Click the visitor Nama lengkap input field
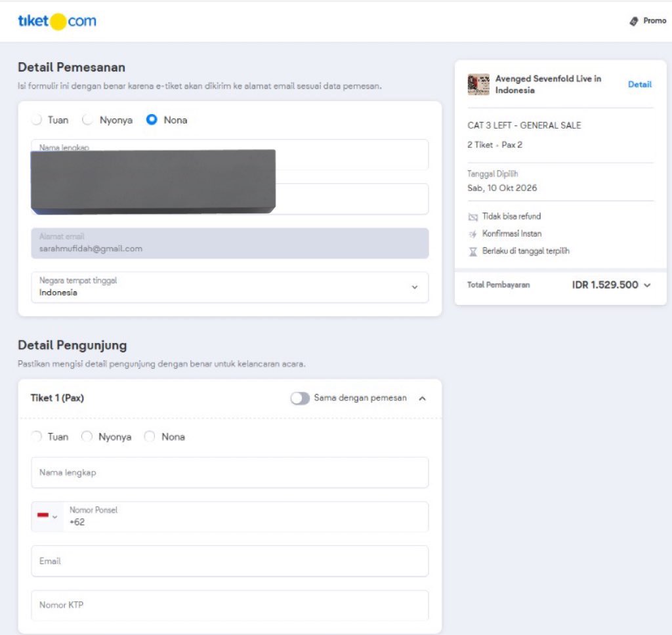Image resolution: width=672 pixels, height=635 pixels. pos(230,472)
